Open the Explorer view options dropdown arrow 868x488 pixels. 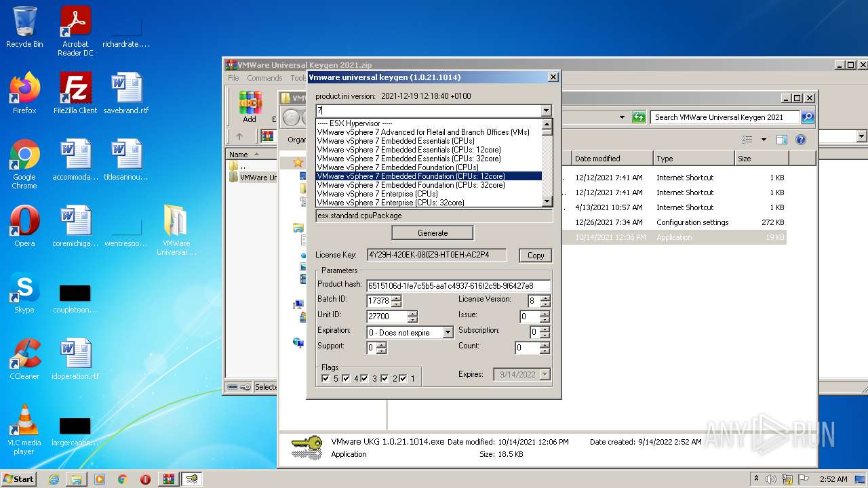pyautogui.click(x=764, y=140)
